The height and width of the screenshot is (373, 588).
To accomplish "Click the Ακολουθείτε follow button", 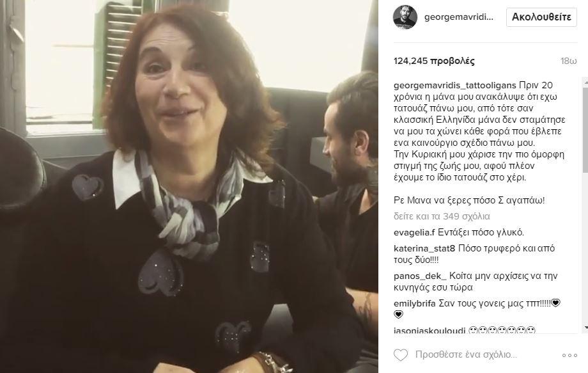I will [x=541, y=17].
